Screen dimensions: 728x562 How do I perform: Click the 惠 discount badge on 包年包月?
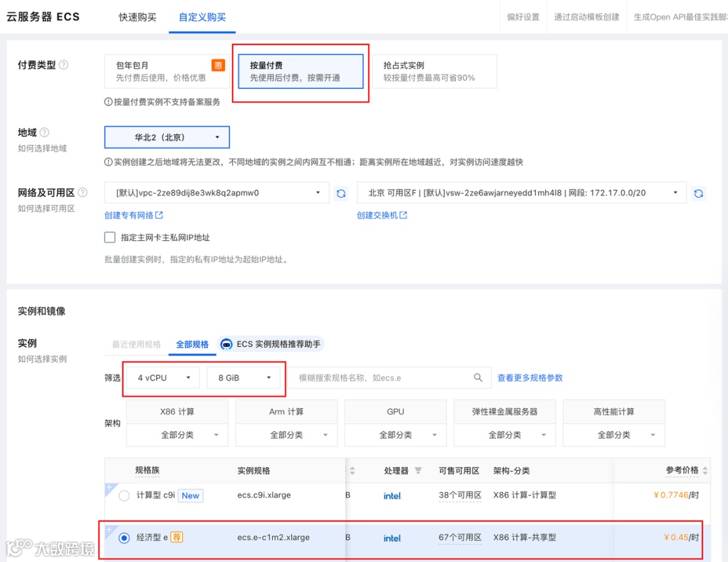coord(218,65)
